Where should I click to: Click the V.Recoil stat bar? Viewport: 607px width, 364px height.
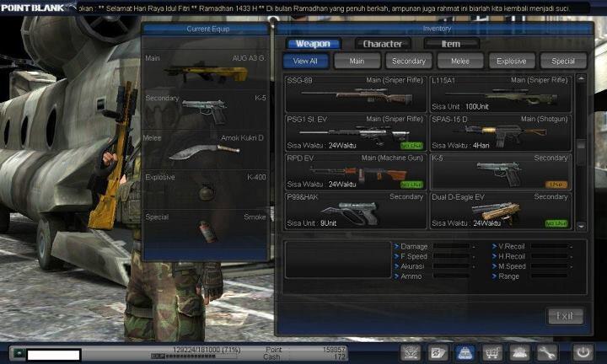(x=550, y=246)
